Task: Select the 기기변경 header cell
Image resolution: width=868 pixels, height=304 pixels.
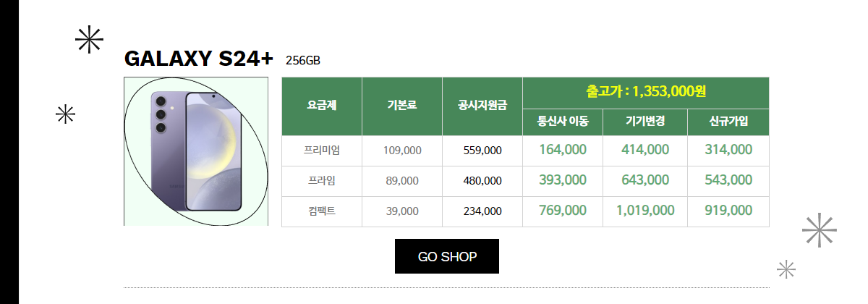Action: (x=645, y=122)
